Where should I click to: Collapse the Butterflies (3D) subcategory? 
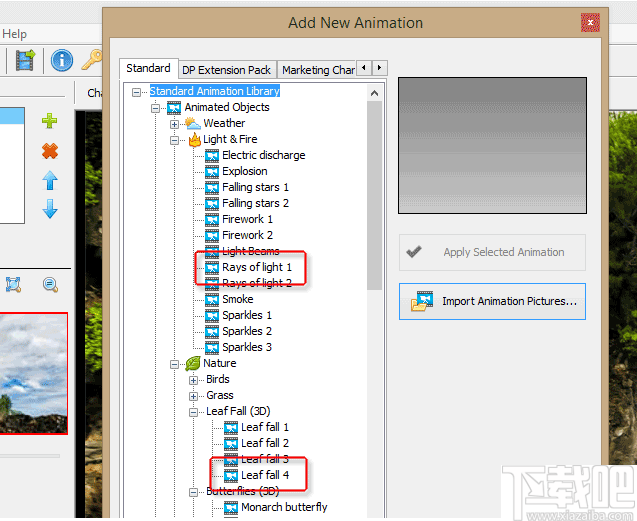click(193, 492)
